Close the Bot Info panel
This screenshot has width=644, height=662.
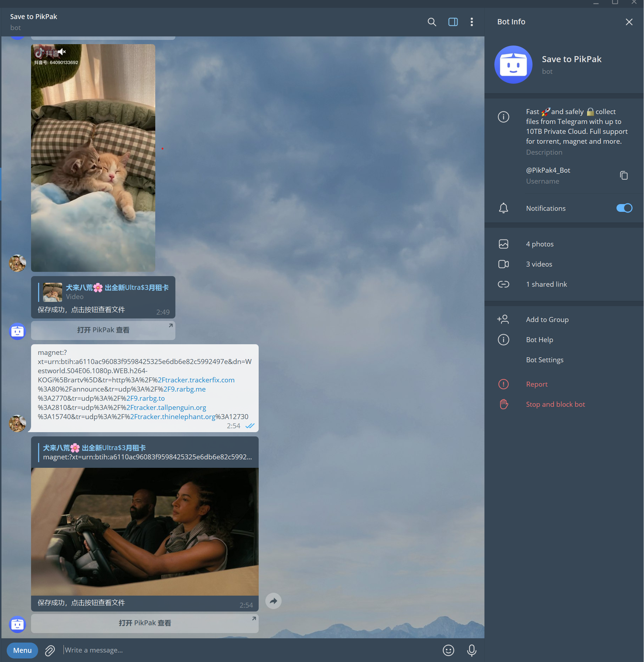click(x=629, y=22)
